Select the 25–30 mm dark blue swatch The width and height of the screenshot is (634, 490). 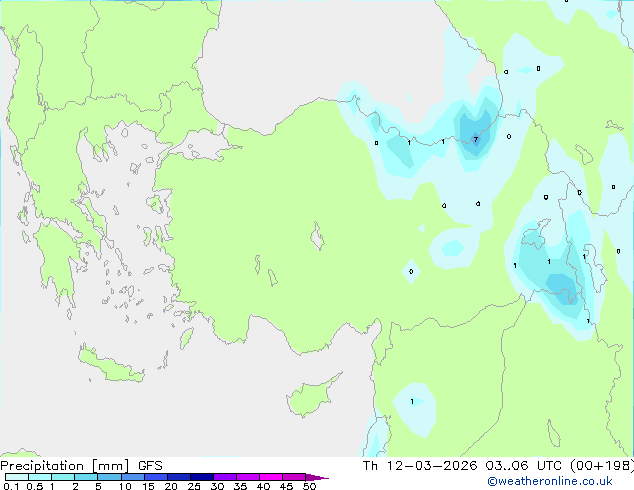202,477
